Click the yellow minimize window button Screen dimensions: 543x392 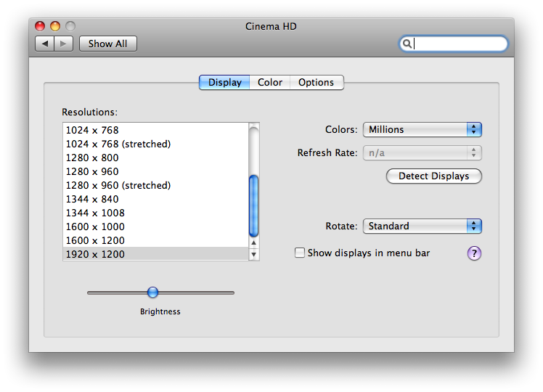click(55, 26)
